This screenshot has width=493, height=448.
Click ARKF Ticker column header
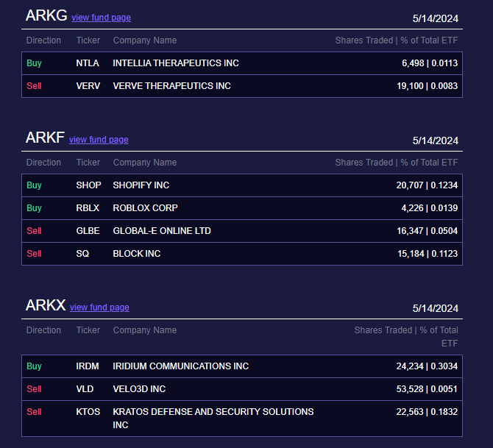(x=88, y=163)
